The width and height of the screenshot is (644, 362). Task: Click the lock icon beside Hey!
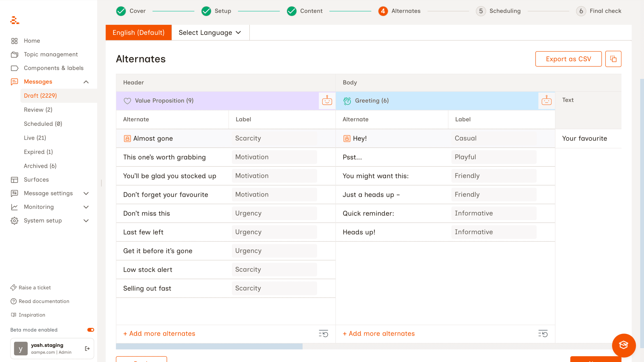[347, 138]
